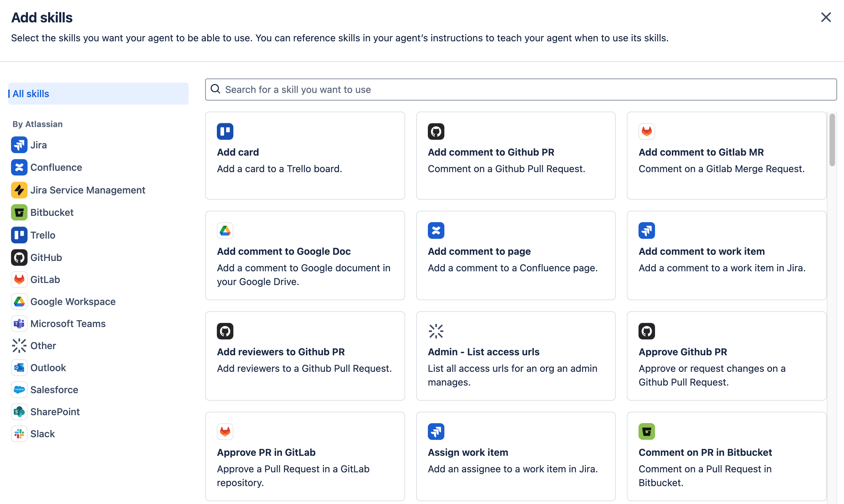Image resolution: width=844 pixels, height=504 pixels.
Task: Click the skills list vertical scrollbar
Action: (832, 140)
